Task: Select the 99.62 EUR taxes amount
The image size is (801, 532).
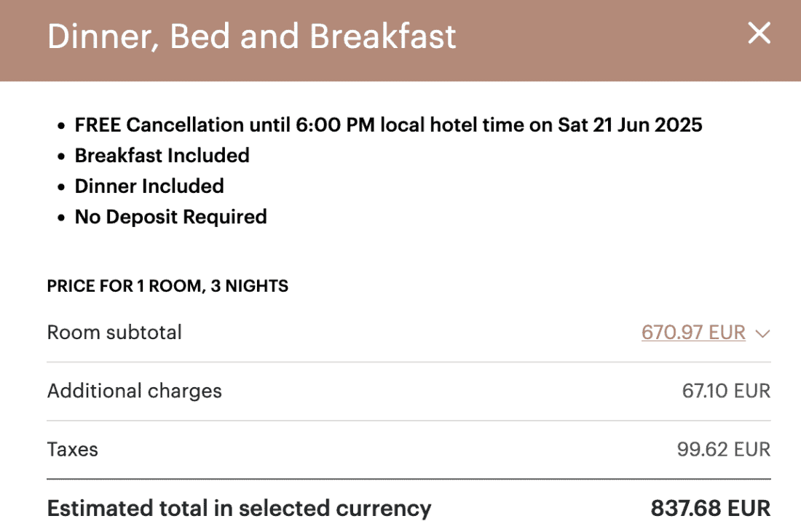Action: (723, 449)
